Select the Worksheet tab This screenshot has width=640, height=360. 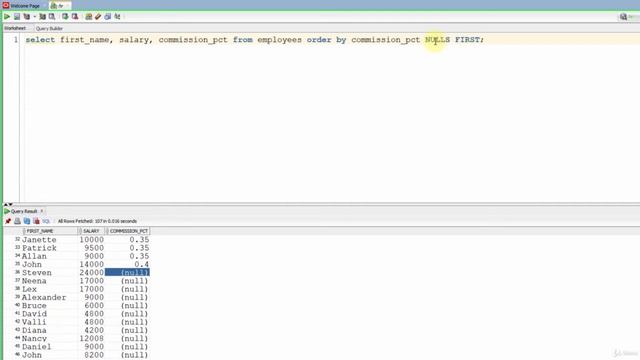click(15, 28)
